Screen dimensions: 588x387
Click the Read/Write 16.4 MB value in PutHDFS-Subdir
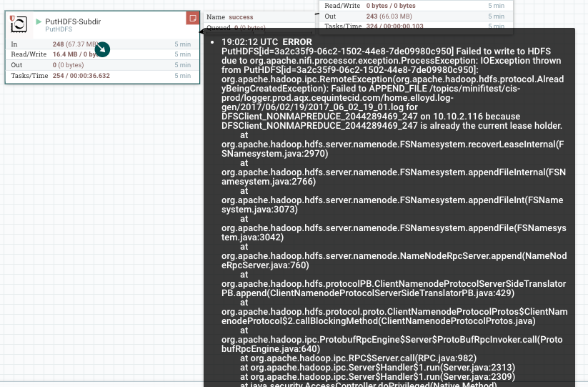point(74,54)
